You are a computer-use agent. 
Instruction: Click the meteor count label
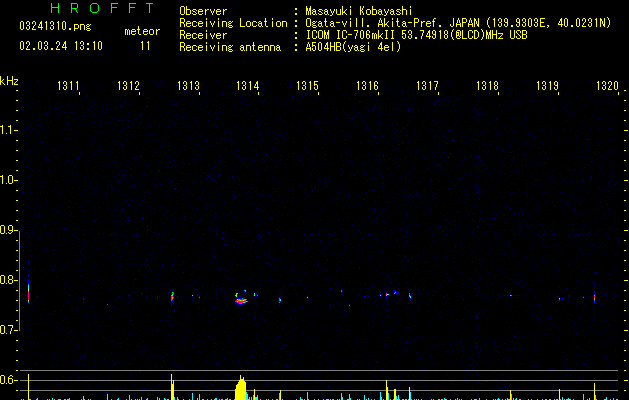click(142, 31)
